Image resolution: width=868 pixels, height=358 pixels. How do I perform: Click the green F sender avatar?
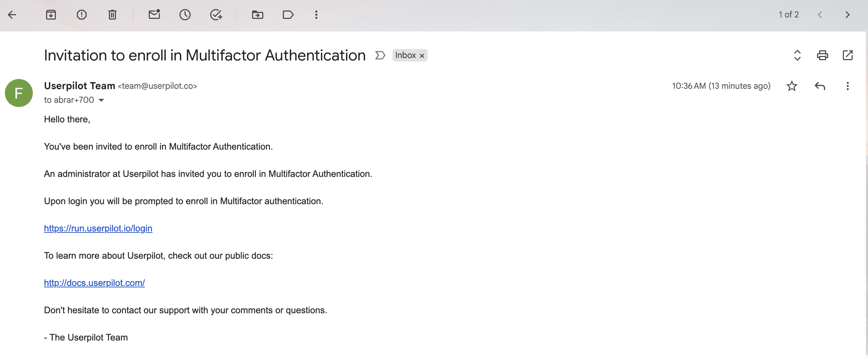[x=19, y=93]
